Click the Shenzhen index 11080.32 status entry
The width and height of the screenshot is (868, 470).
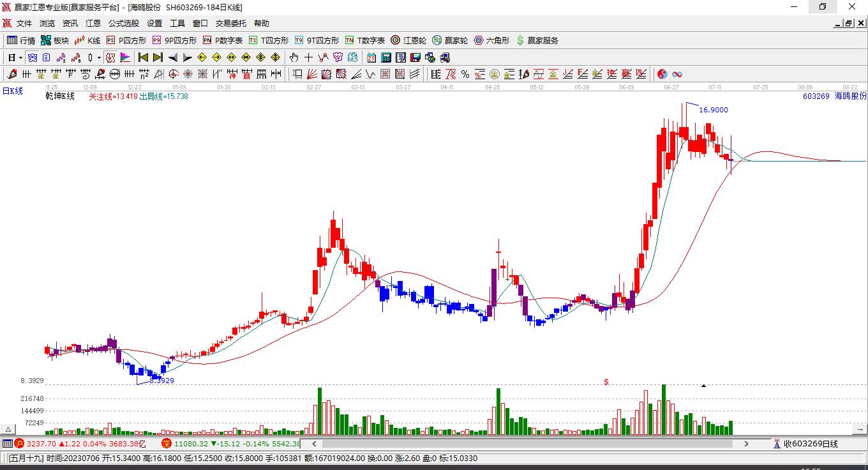(230, 443)
